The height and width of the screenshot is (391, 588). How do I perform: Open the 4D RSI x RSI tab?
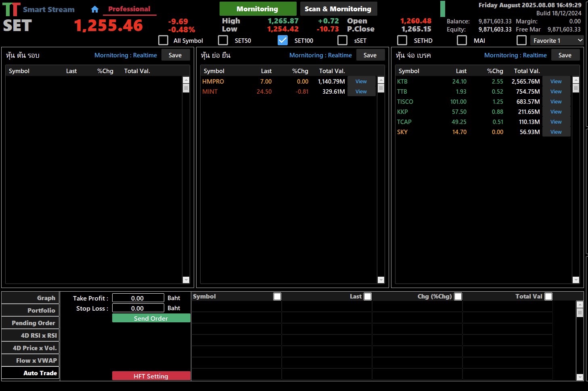point(30,336)
